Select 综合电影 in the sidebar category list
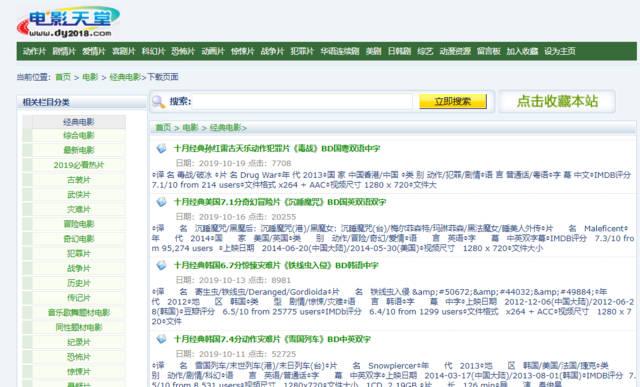This screenshot has height=387, width=640. [79, 136]
